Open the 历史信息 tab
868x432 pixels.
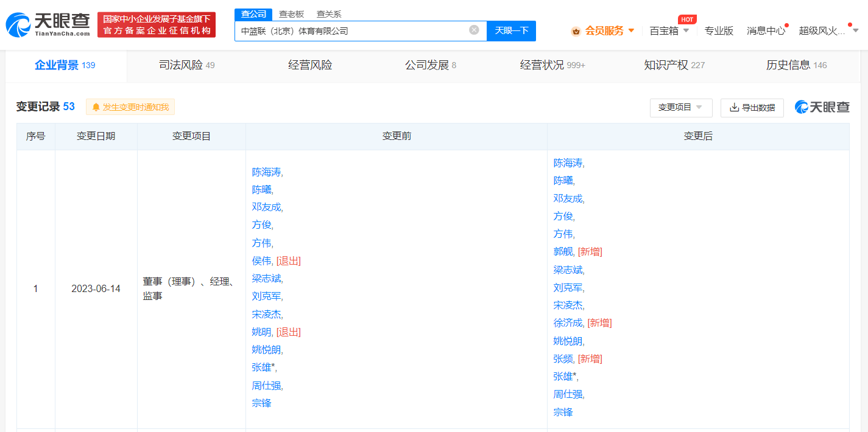(797, 65)
